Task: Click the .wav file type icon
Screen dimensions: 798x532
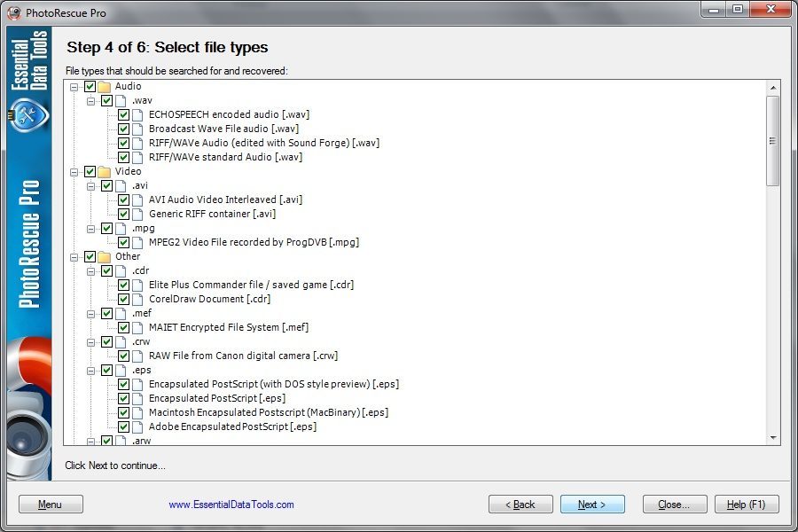Action: [121, 101]
